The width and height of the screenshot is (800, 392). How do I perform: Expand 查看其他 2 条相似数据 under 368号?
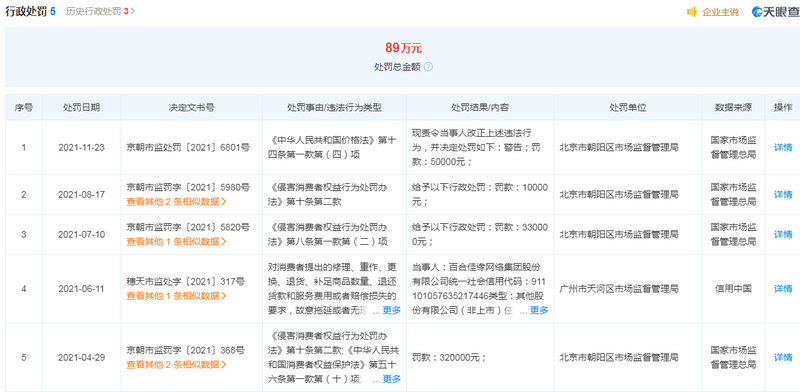click(x=176, y=364)
